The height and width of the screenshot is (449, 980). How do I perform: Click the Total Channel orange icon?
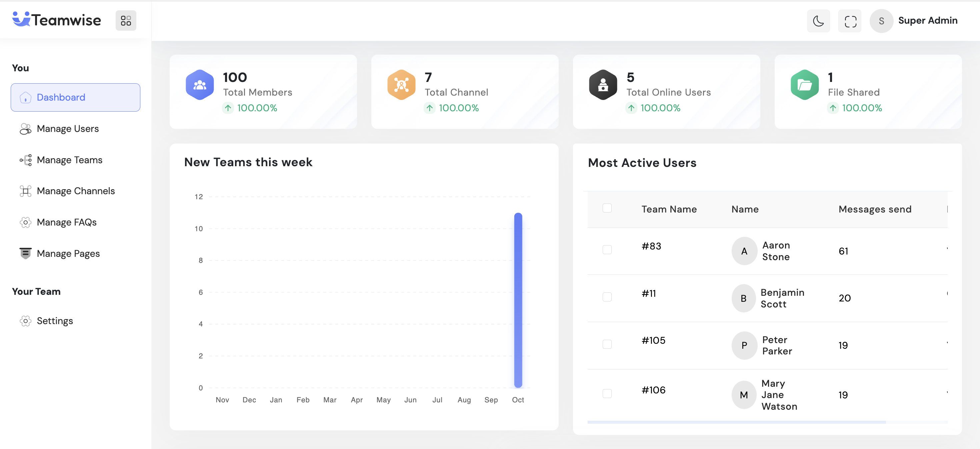[401, 85]
